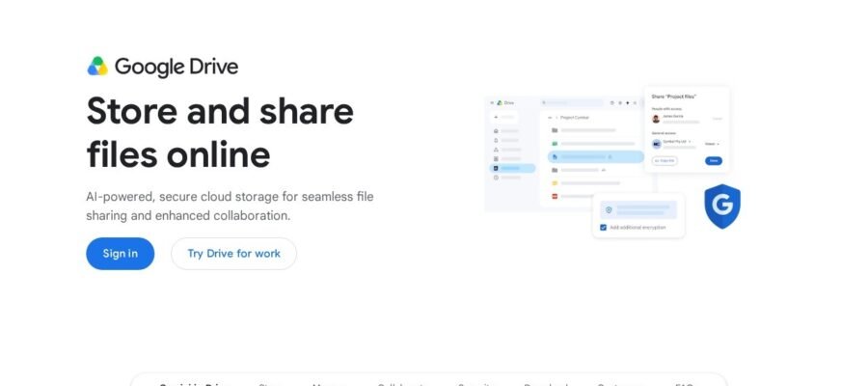Image resolution: width=868 pixels, height=386 pixels.
Task: Click the "Google Drive" wordmark text
Action: (x=176, y=67)
